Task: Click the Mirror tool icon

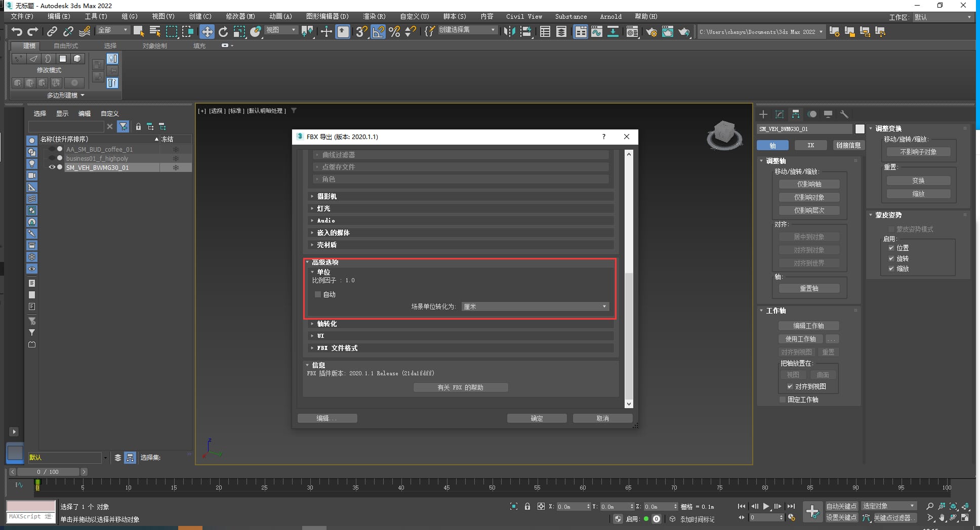Action: pos(510,32)
